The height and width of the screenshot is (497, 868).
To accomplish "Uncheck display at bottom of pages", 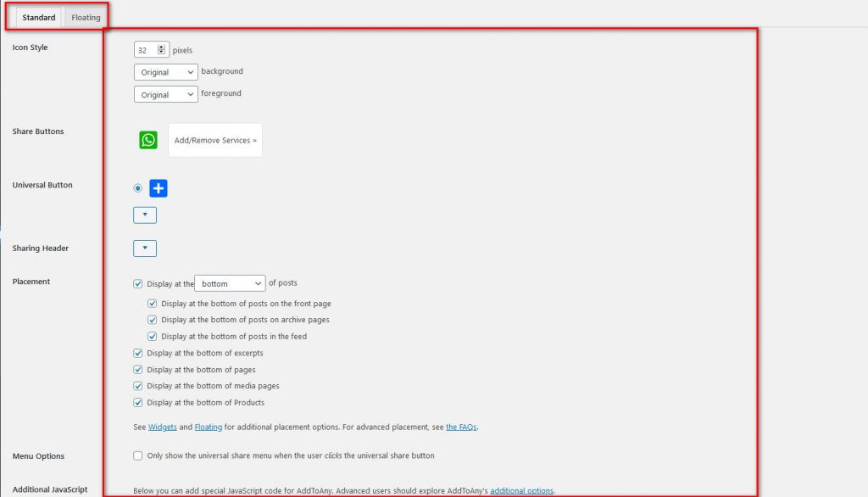I will [x=138, y=370].
